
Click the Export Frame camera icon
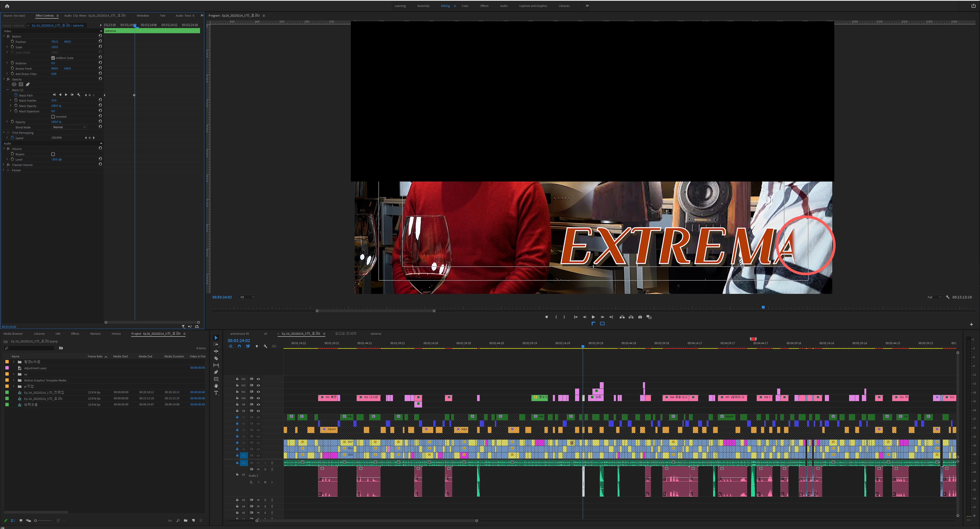(640, 317)
